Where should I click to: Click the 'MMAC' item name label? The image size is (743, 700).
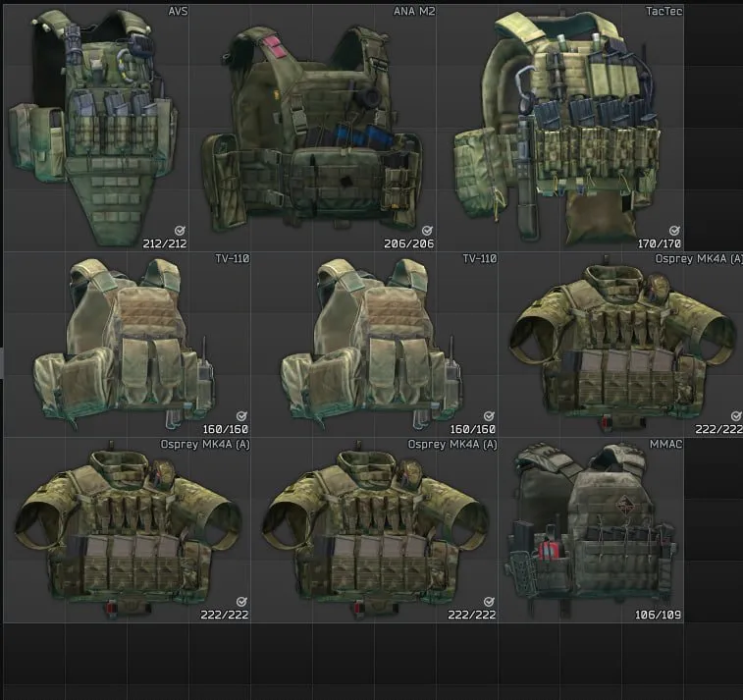(x=665, y=444)
